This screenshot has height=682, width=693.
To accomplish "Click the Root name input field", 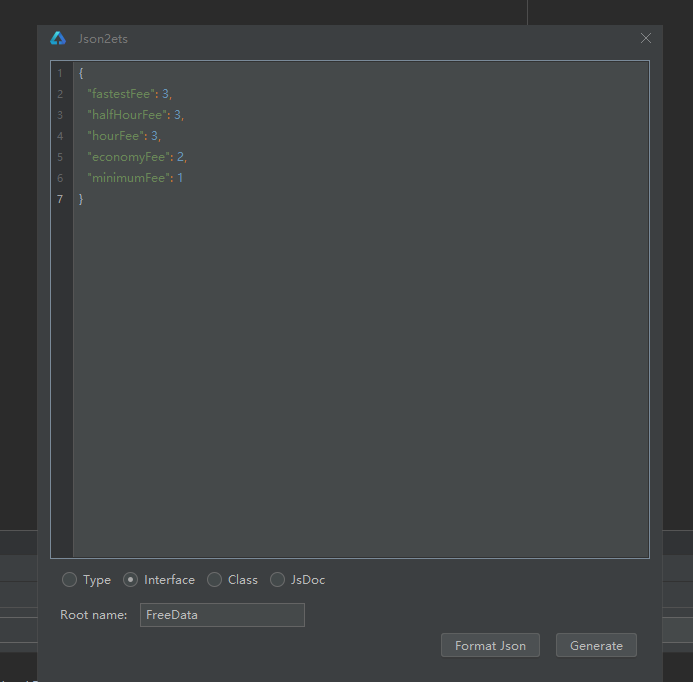I will (222, 615).
